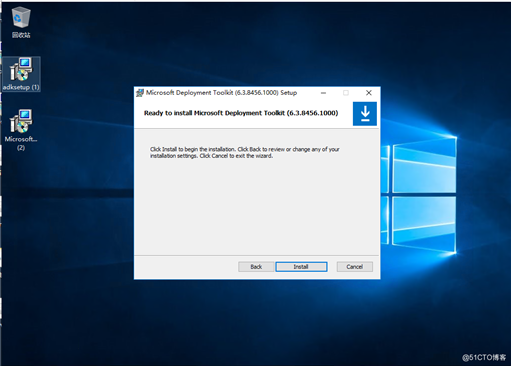Start installation with the Install button
Image resolution: width=511 pixels, height=366 pixels.
click(x=301, y=267)
